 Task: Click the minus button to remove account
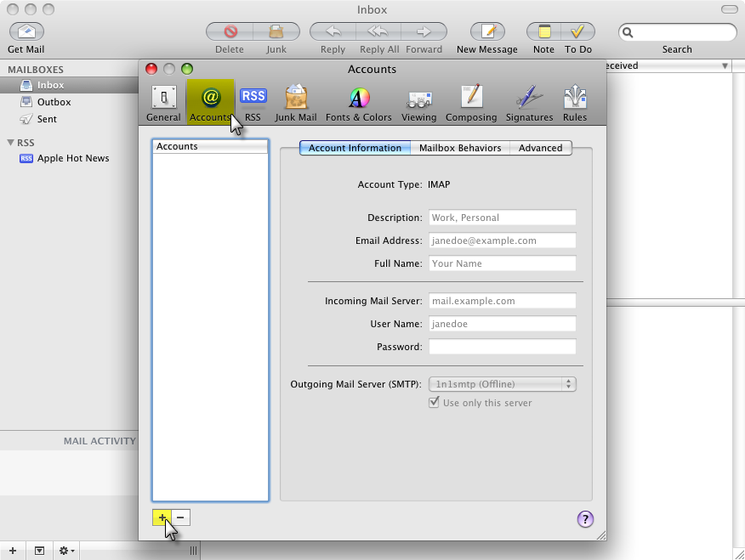pos(181,518)
